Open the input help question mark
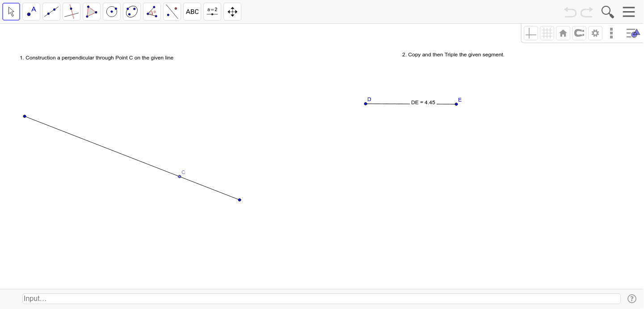This screenshot has height=309, width=644. pos(632,299)
